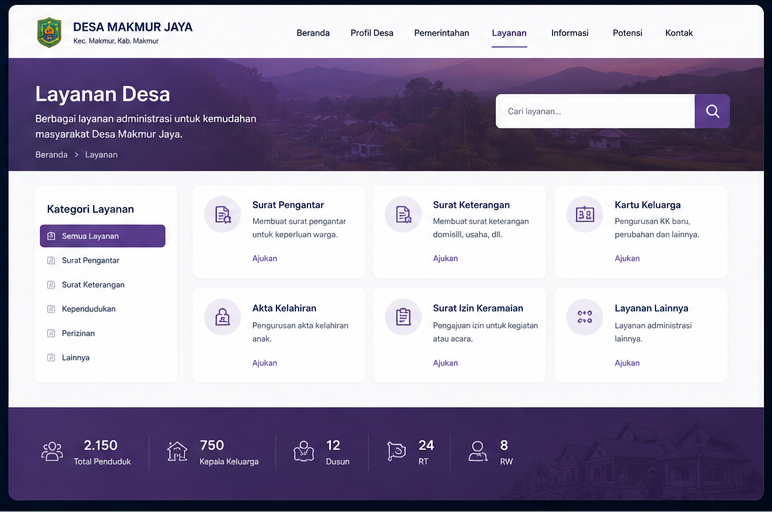
Task: Focus the Cari layanan search field
Action: pos(595,111)
